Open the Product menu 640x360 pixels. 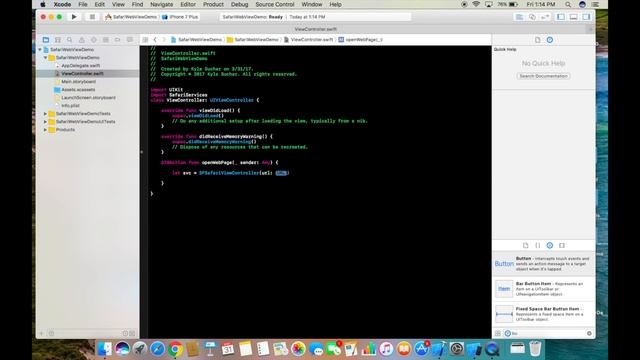(213, 4)
